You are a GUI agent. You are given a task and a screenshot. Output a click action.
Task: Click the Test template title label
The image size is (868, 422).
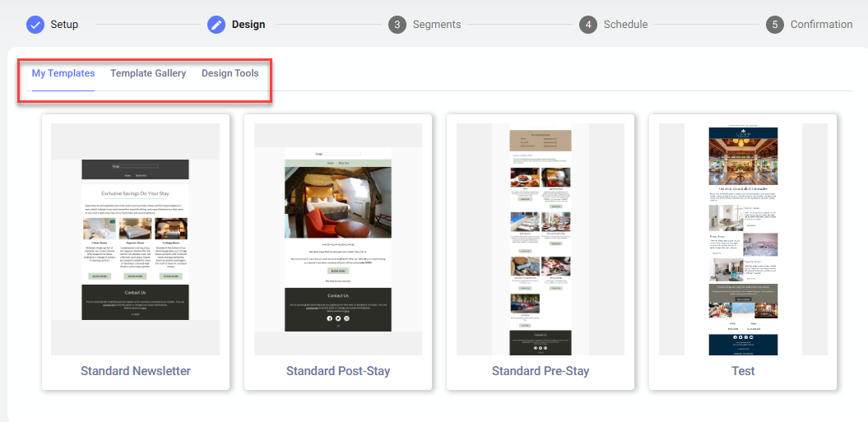(743, 371)
